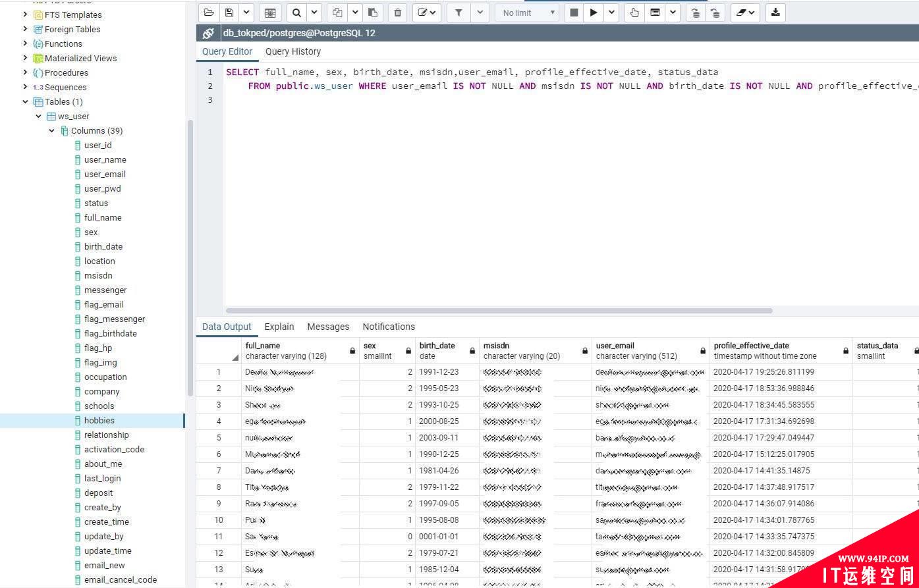Select all rows via grid corner

click(219, 351)
